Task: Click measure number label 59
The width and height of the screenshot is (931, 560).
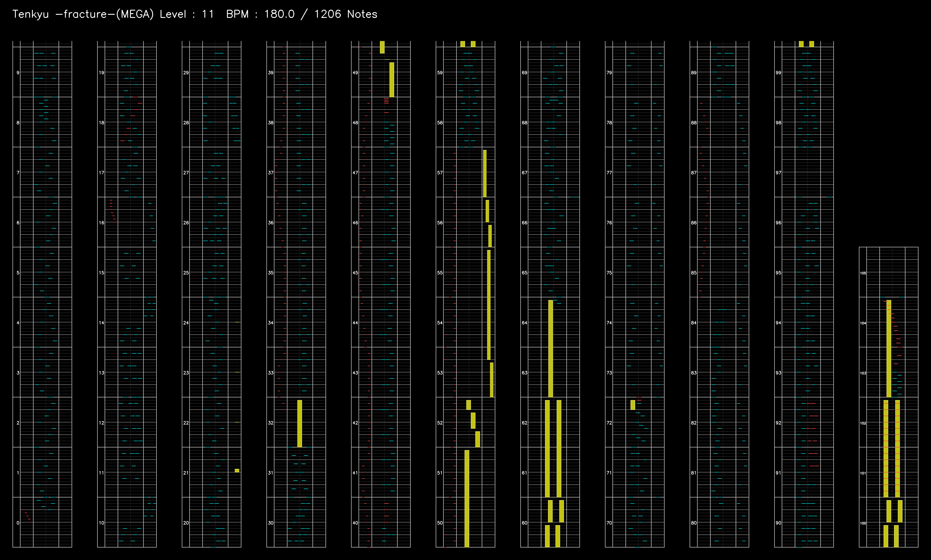Action: coord(440,72)
